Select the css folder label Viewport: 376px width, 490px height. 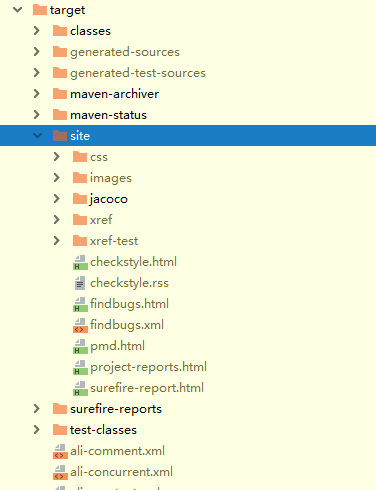(99, 157)
